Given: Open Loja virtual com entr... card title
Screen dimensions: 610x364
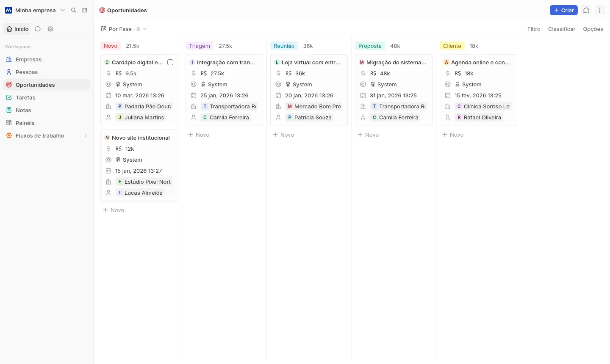Looking at the screenshot, I should tap(311, 62).
